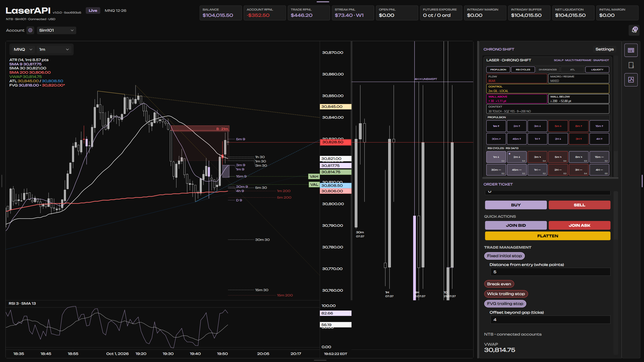The image size is (644, 362).
Task: Click the yellow FLATTEN button
Action: point(548,236)
